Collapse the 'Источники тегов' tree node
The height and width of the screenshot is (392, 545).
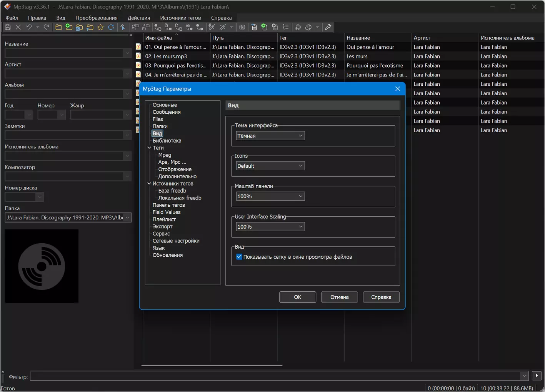pyautogui.click(x=149, y=183)
